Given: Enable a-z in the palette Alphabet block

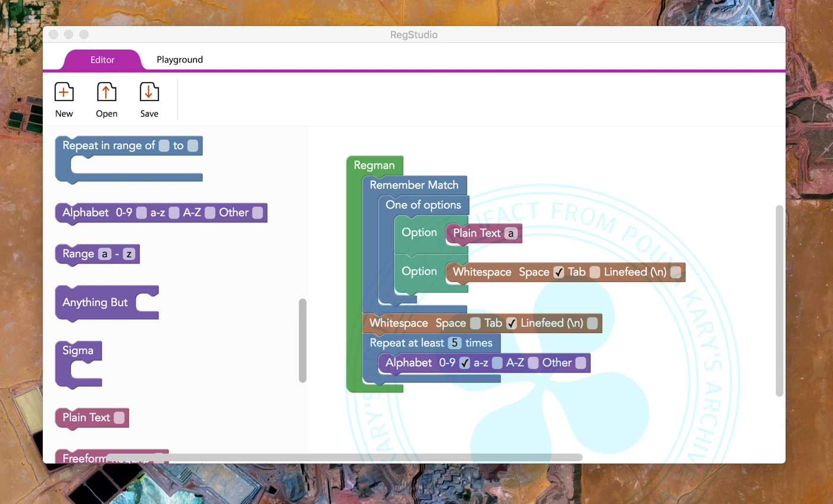Looking at the screenshot, I should pos(174,213).
